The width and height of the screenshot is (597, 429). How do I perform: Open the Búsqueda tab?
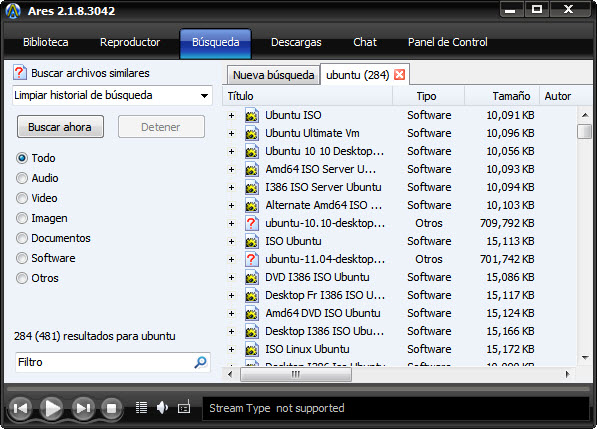pos(215,43)
